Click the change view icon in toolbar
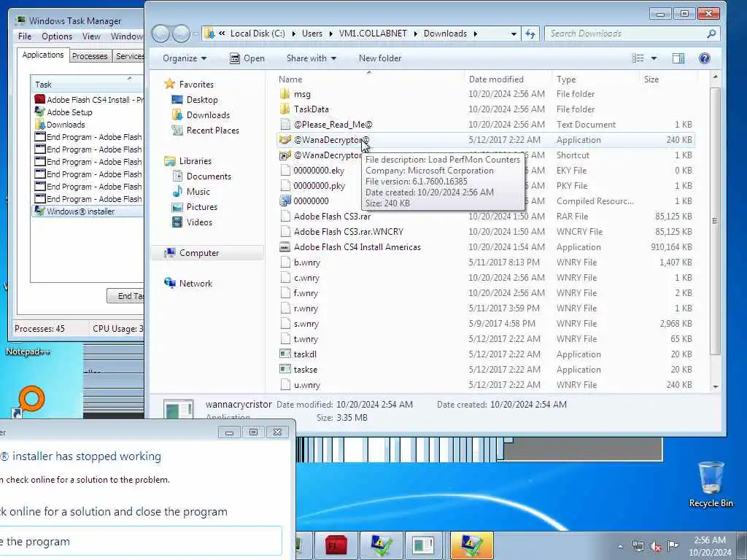Screen dimensions: 747x560 coord(638,58)
